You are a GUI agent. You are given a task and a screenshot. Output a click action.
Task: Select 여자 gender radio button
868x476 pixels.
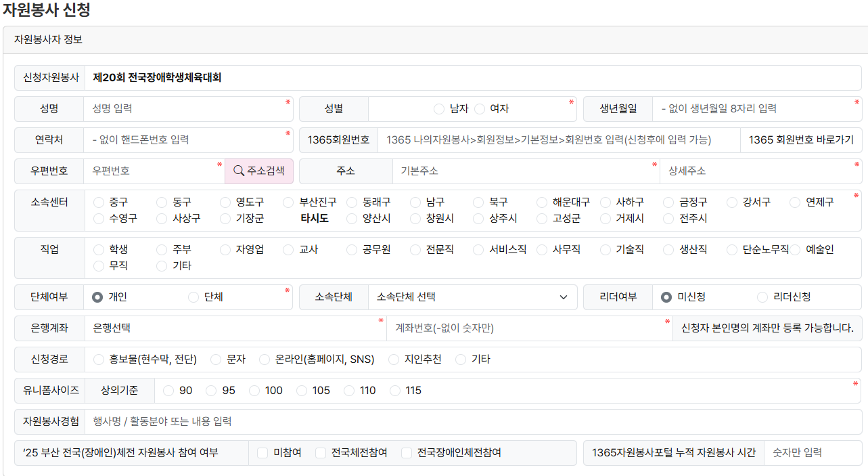tap(480, 109)
